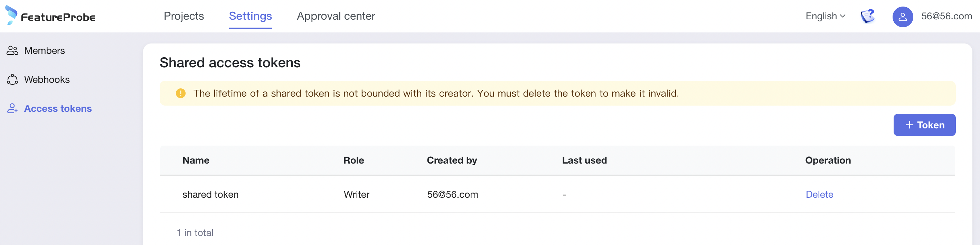Click the user avatar icon
980x245 pixels.
pos(902,17)
